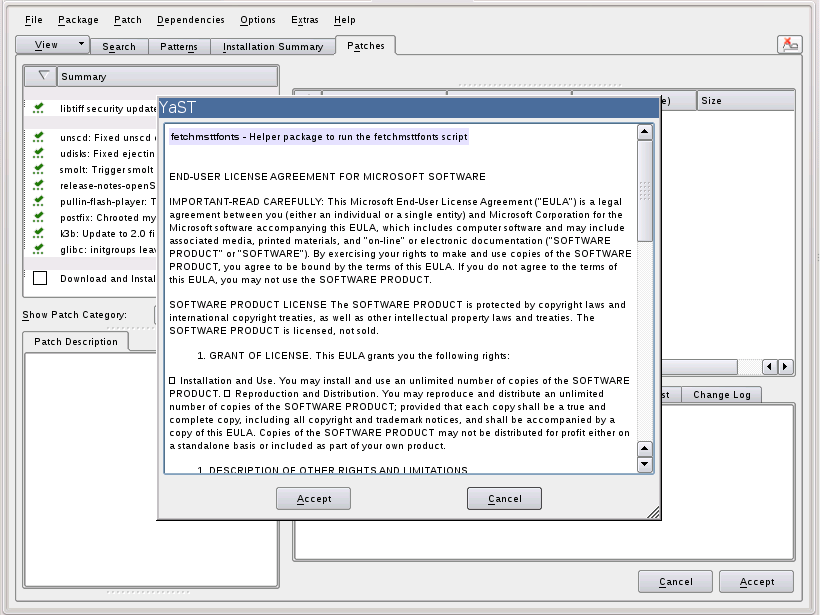820x615 pixels.
Task: Click the status icon next to release-notes-openSUSE patch
Action: [x=38, y=185]
